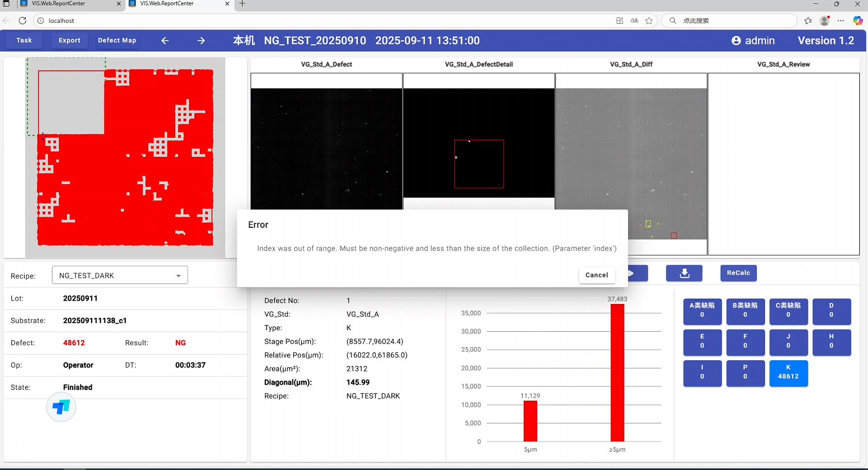868x470 pixels.
Task: Select the A类缺陷 defect category button
Action: [702, 311]
